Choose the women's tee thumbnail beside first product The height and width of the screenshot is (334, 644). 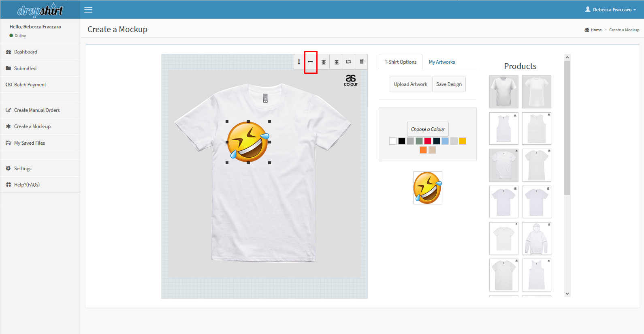(537, 92)
